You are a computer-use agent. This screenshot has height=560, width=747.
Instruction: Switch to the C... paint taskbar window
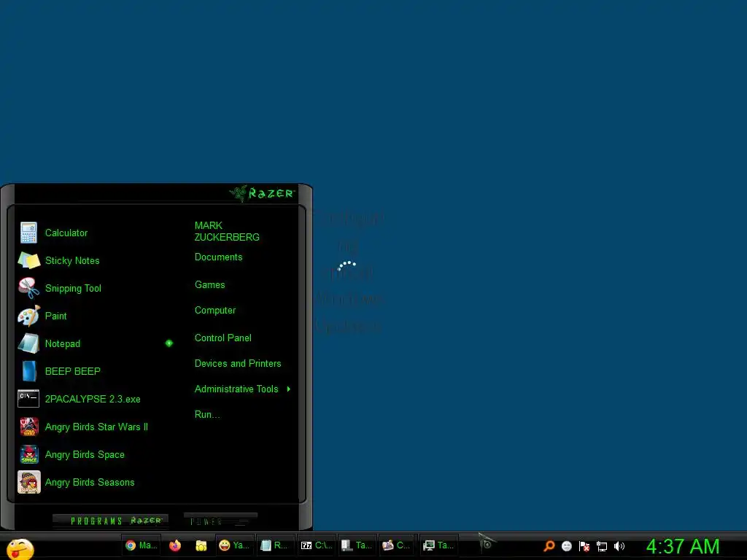coord(396,545)
